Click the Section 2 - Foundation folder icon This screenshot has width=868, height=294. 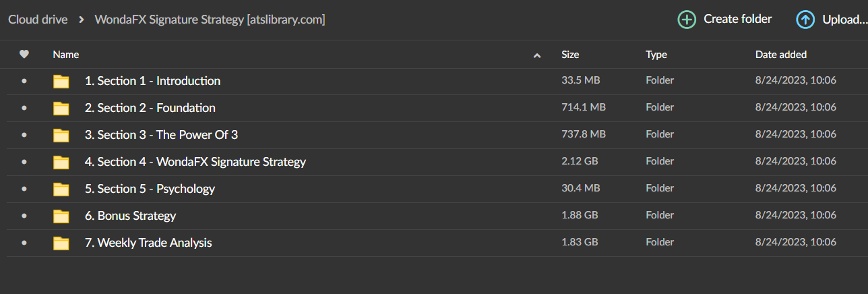61,109
